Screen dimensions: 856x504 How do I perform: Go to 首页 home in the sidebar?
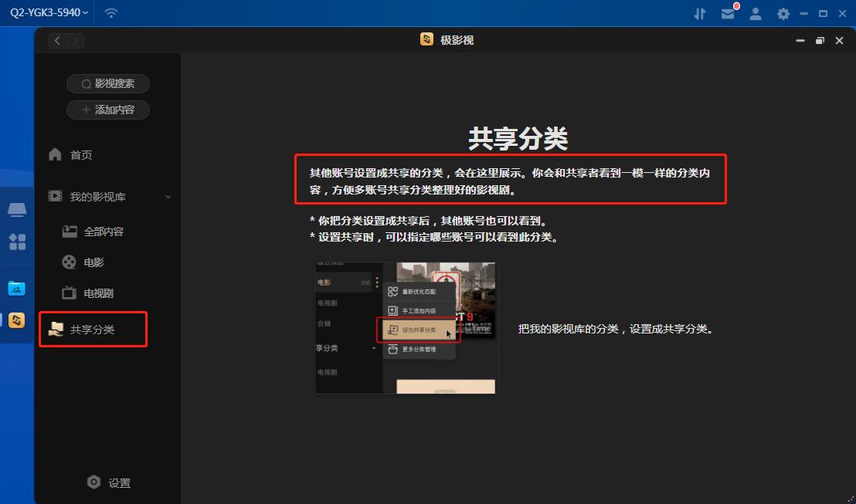pyautogui.click(x=80, y=154)
